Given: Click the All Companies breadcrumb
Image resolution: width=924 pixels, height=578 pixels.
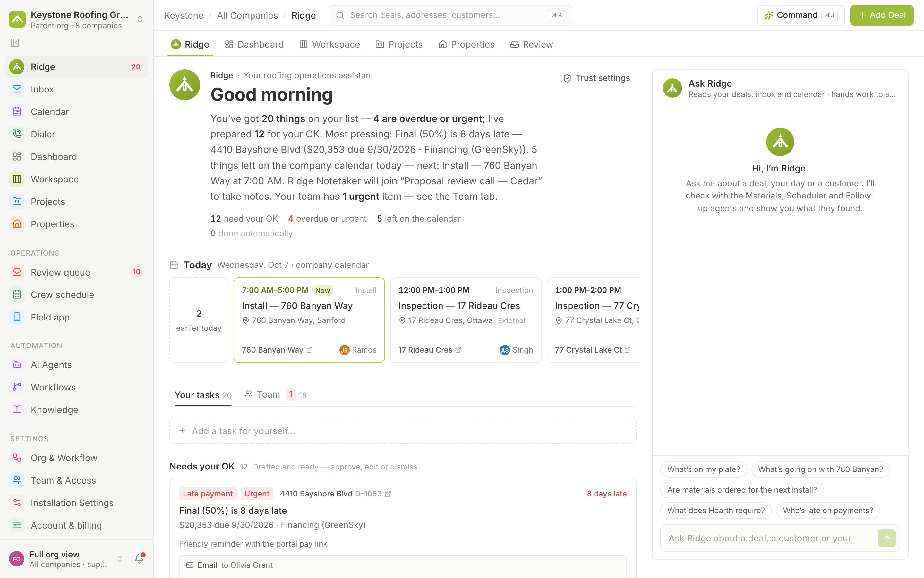Looking at the screenshot, I should (247, 15).
